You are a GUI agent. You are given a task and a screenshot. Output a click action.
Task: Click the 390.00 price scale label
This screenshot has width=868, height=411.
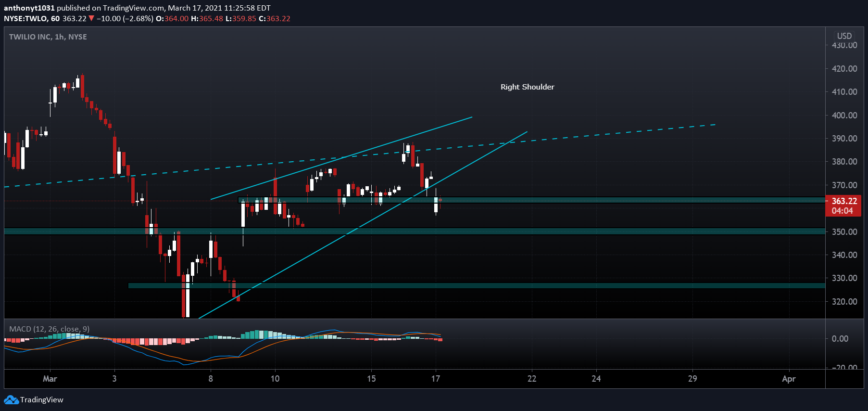coord(844,139)
